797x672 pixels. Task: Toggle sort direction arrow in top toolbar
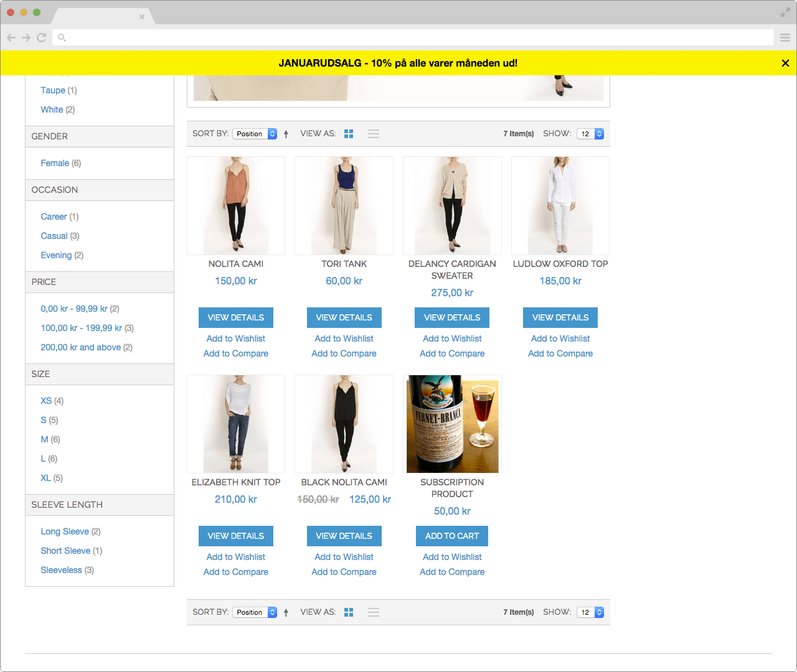tap(286, 134)
